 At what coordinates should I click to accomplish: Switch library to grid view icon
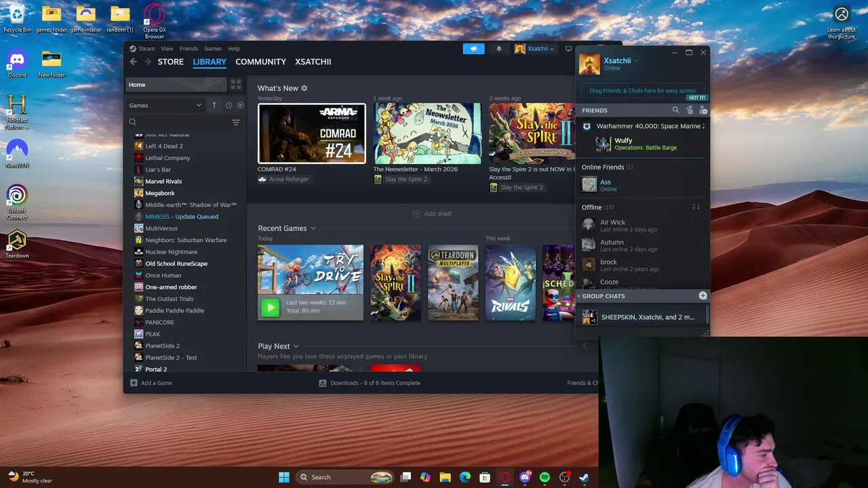point(235,85)
